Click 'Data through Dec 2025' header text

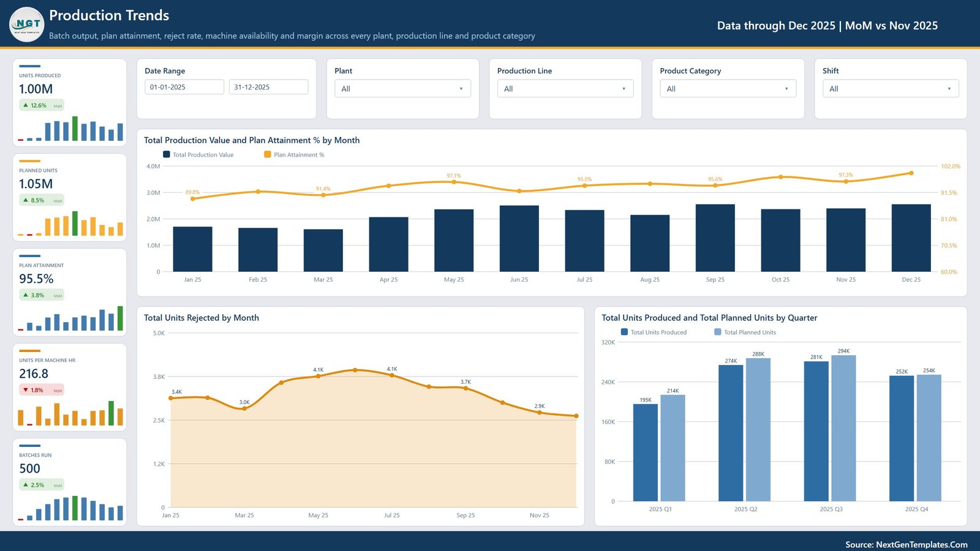pos(776,26)
